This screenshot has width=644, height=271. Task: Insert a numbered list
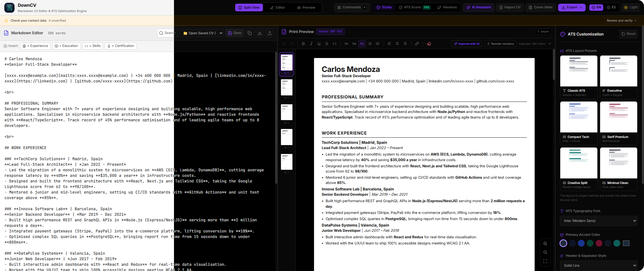click(x=377, y=44)
